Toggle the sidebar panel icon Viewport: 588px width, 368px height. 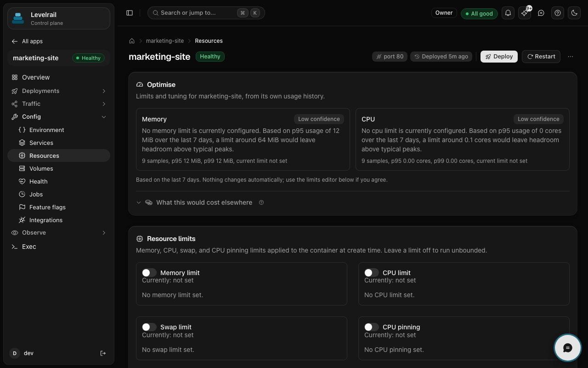[x=130, y=13]
